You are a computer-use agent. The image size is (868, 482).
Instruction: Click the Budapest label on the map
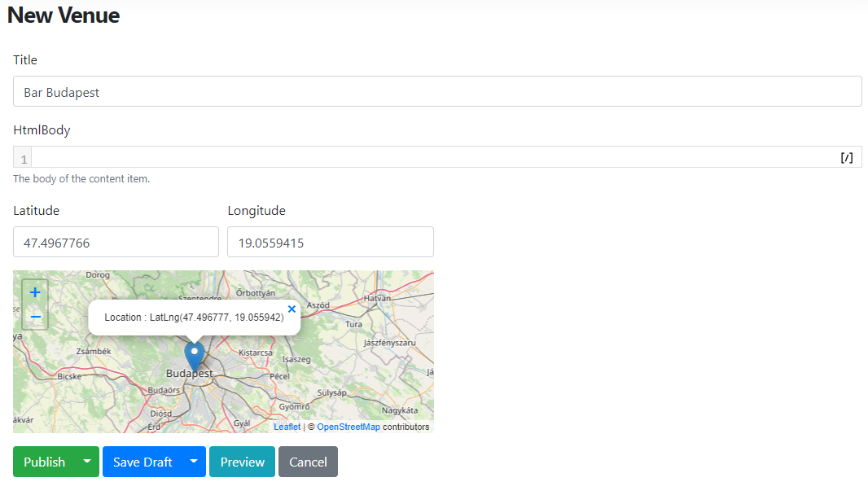tap(190, 374)
